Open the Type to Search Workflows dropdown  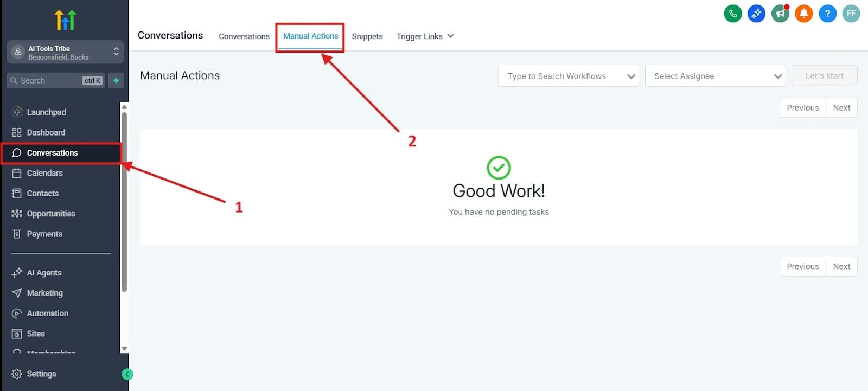pyautogui.click(x=568, y=76)
